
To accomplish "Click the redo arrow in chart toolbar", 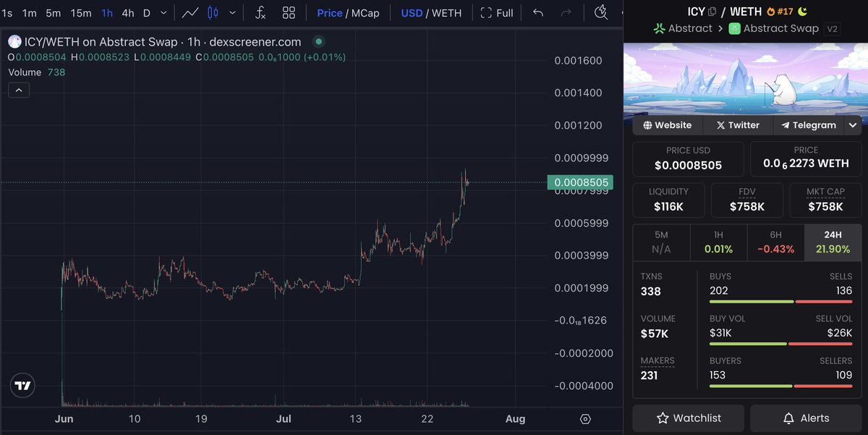I will pos(566,13).
